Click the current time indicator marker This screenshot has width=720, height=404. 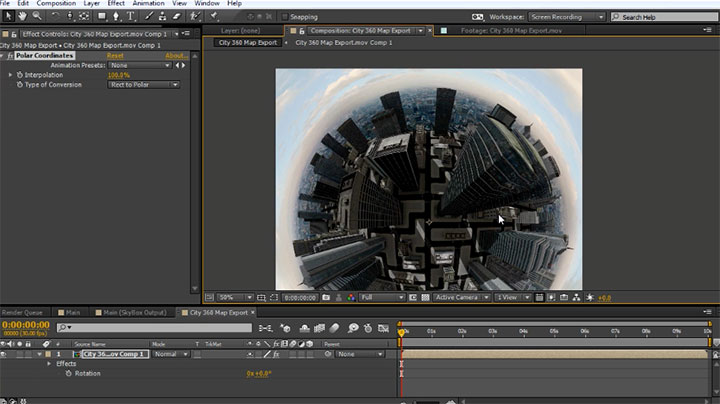[x=401, y=332]
